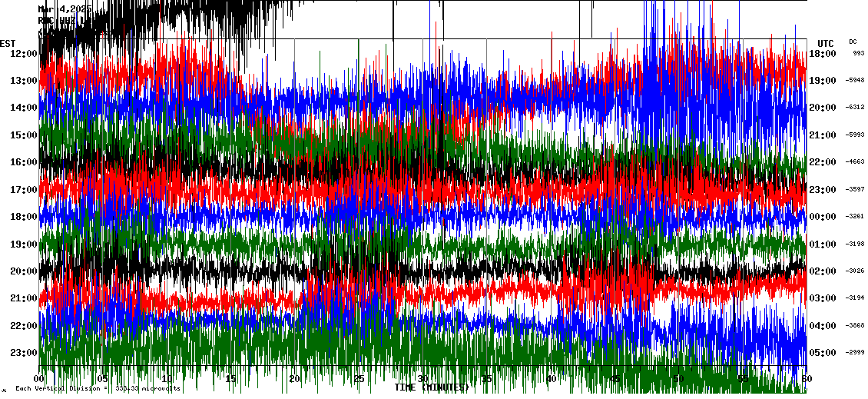This screenshot has height=399, width=868.
Task: Select the 00:00 UTC time label
Action: 824,216
